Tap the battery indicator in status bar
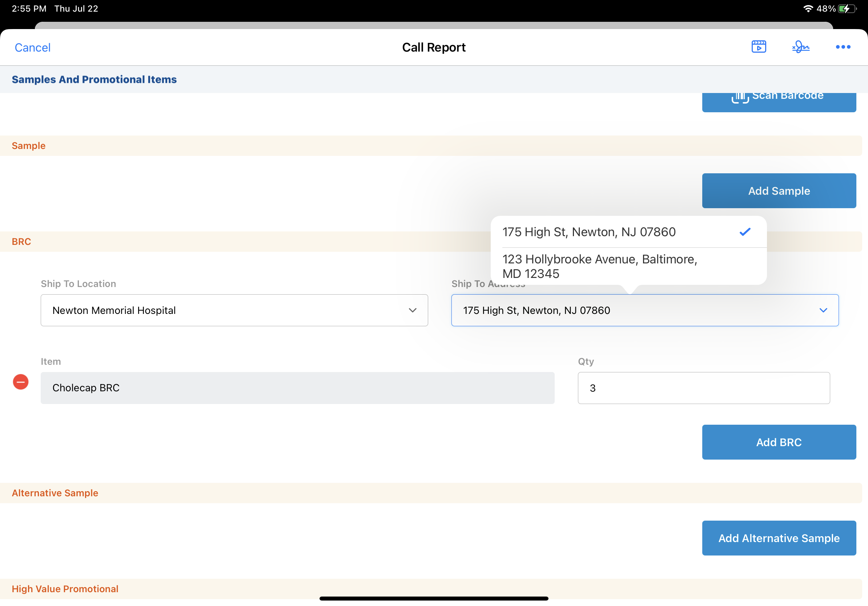 tap(847, 8)
